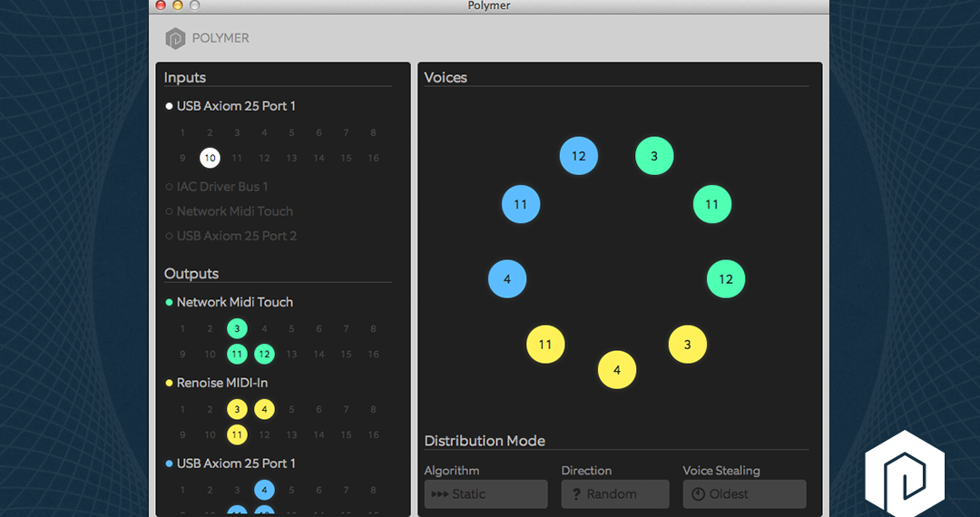Click the blue voice circle 4
980x517 pixels.
click(x=507, y=279)
